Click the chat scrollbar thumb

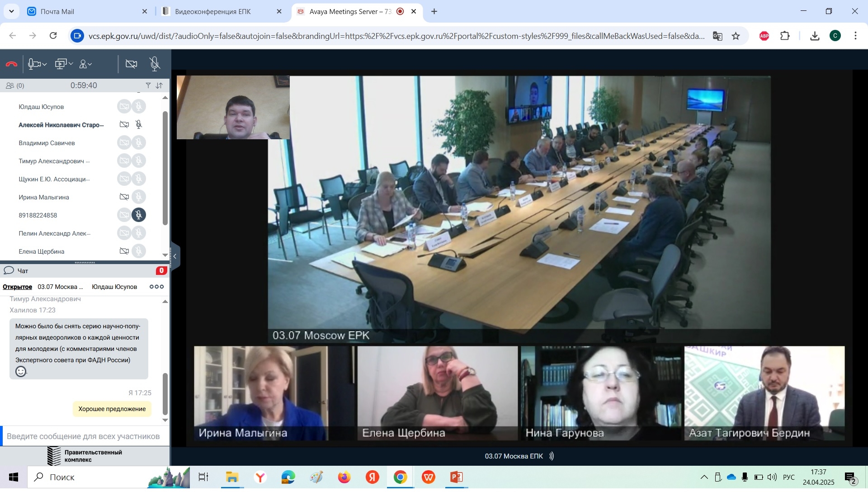pos(165,393)
